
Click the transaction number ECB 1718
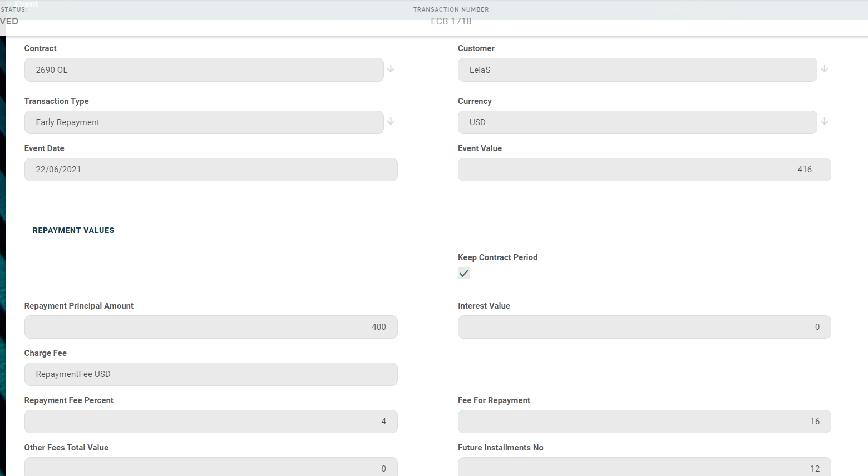451,21
